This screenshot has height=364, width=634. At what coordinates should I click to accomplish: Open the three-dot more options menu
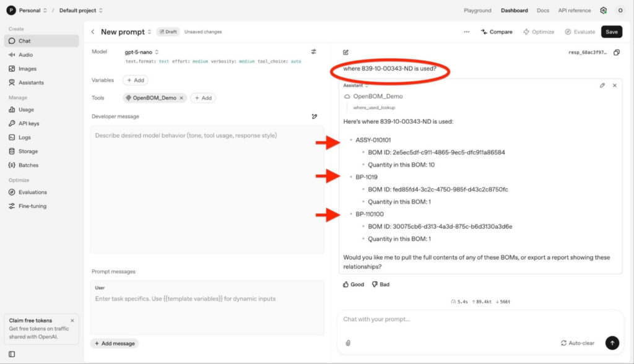(467, 32)
